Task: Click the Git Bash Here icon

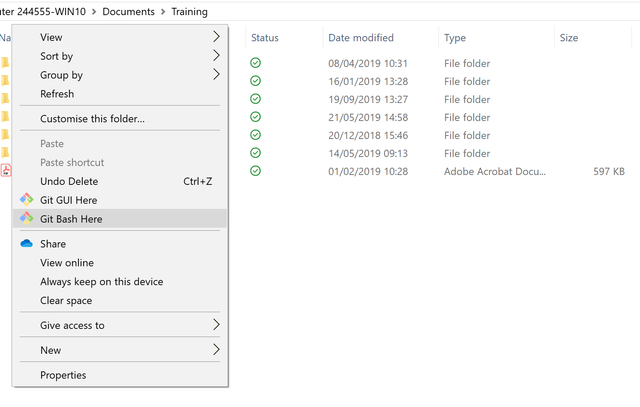Action: pyautogui.click(x=27, y=218)
